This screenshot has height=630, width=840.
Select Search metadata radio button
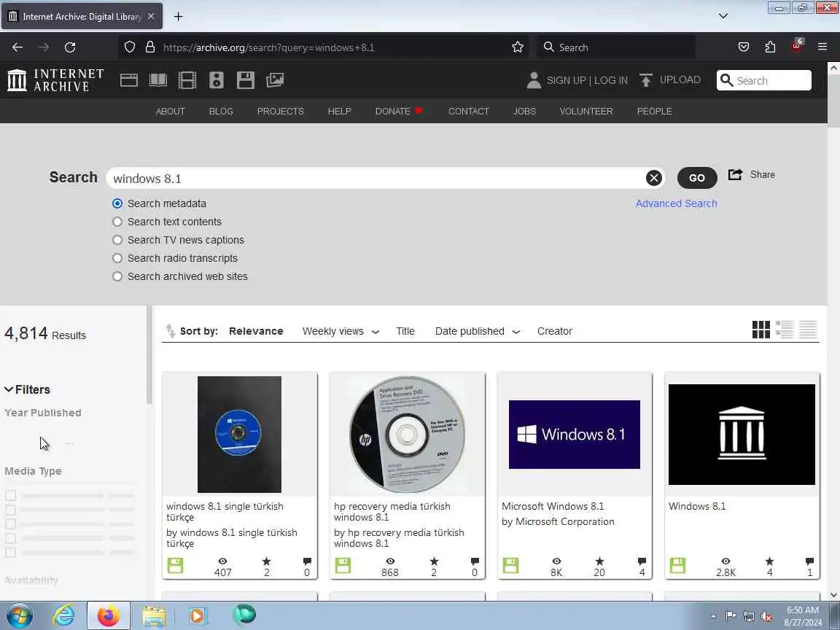click(x=117, y=203)
